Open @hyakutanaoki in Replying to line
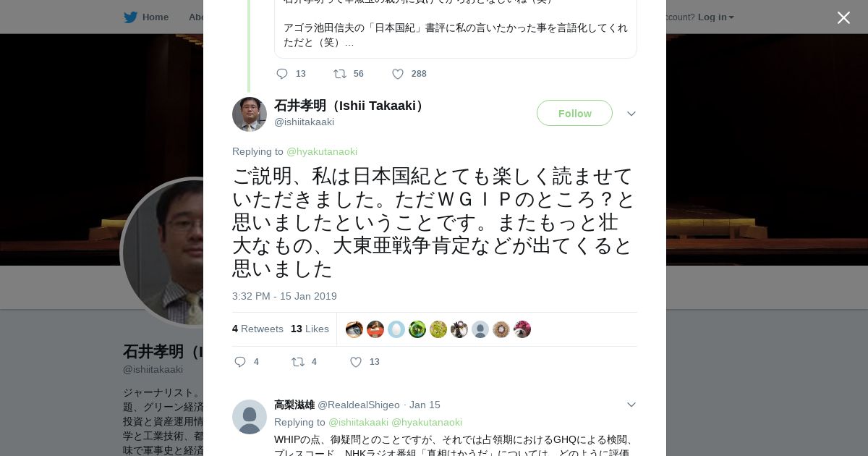 (322, 151)
